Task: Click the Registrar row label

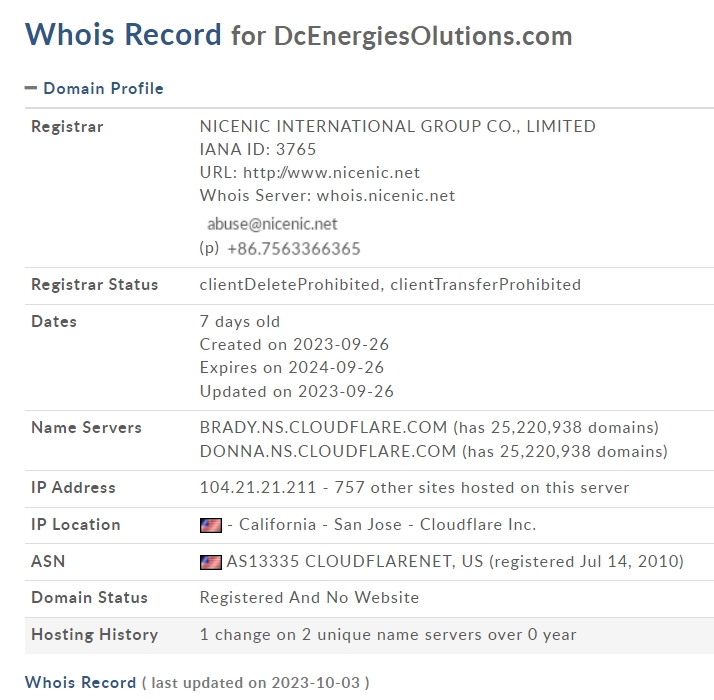Action: click(x=67, y=126)
